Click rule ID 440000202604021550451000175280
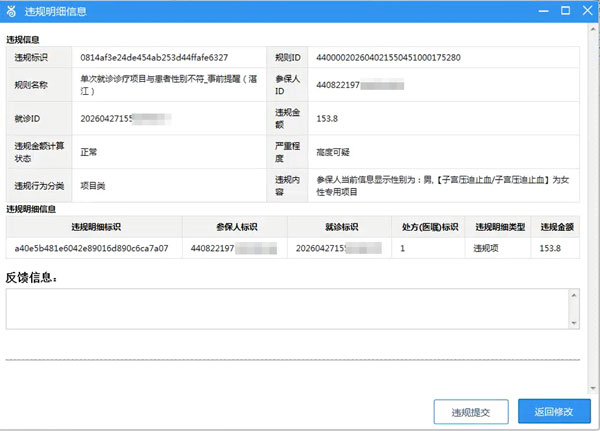This screenshot has height=431, width=600. point(388,57)
